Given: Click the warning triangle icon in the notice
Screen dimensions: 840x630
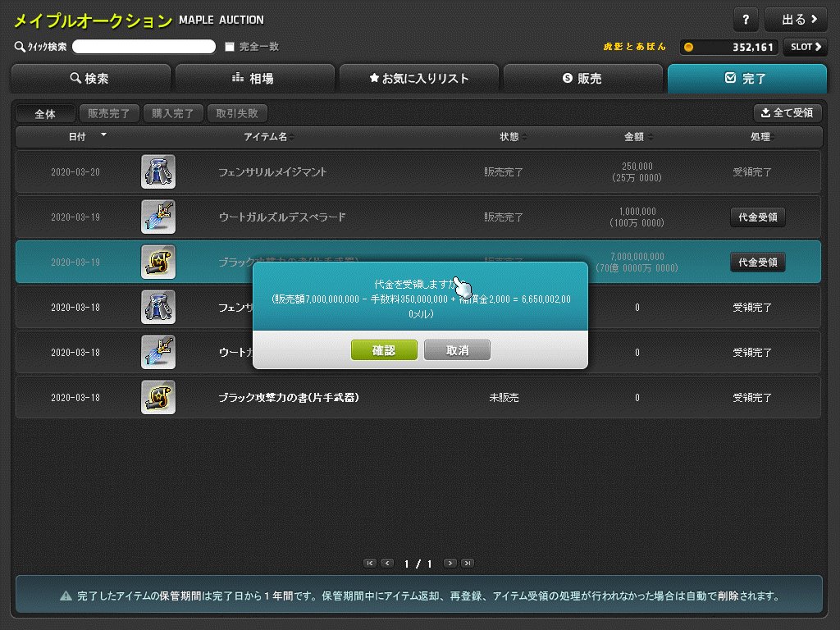Looking at the screenshot, I should (x=66, y=596).
